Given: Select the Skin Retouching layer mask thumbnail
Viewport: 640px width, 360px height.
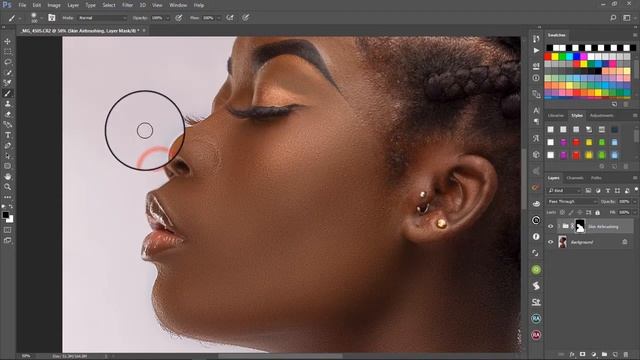Looking at the screenshot, I should pyautogui.click(x=580, y=226).
